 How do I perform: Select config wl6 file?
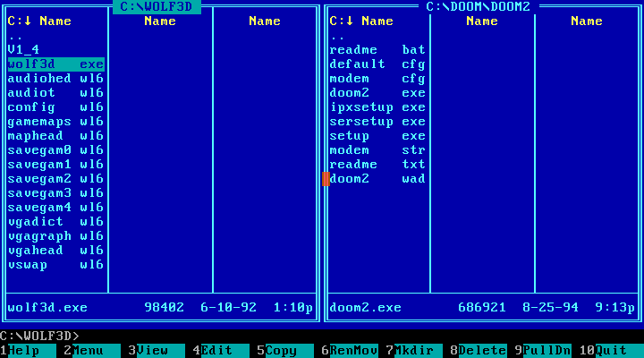(x=55, y=107)
